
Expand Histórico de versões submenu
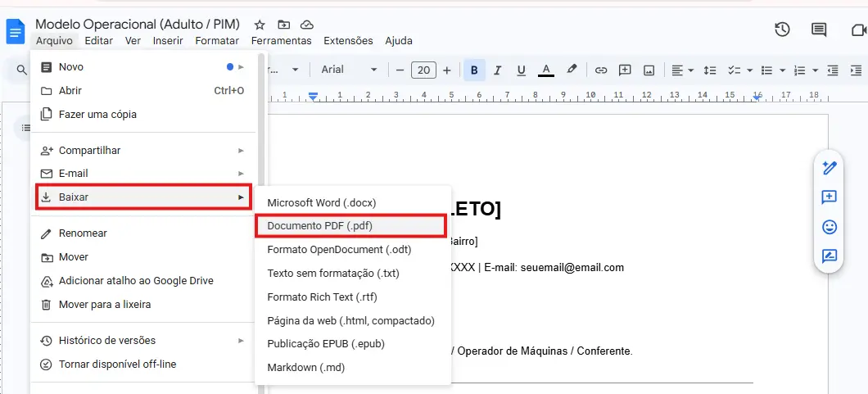[144, 341]
